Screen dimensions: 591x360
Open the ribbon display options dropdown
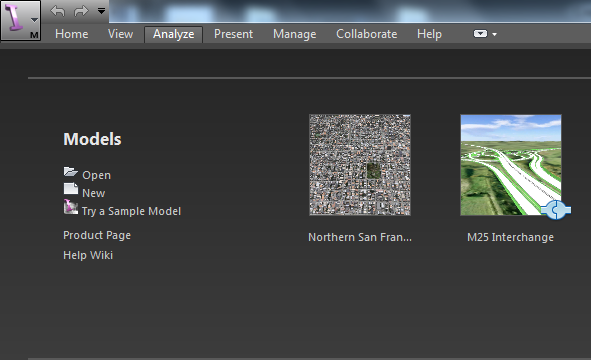[485, 34]
